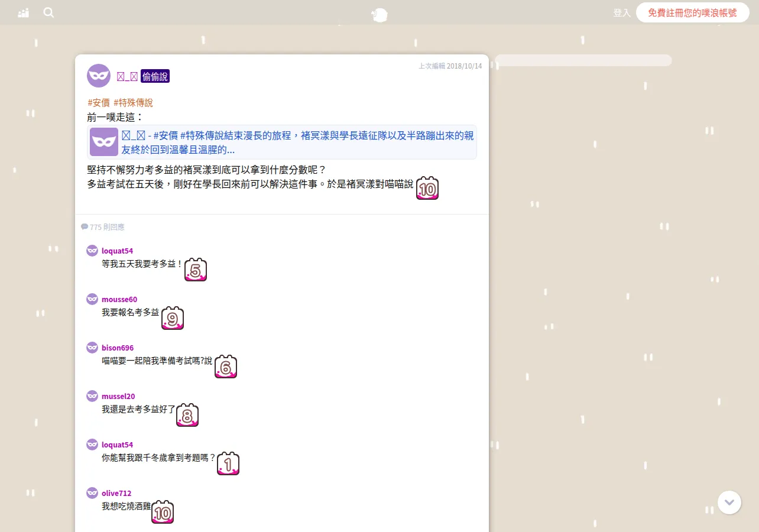
Task: Click the 775 則回應 response count
Action: [107, 227]
